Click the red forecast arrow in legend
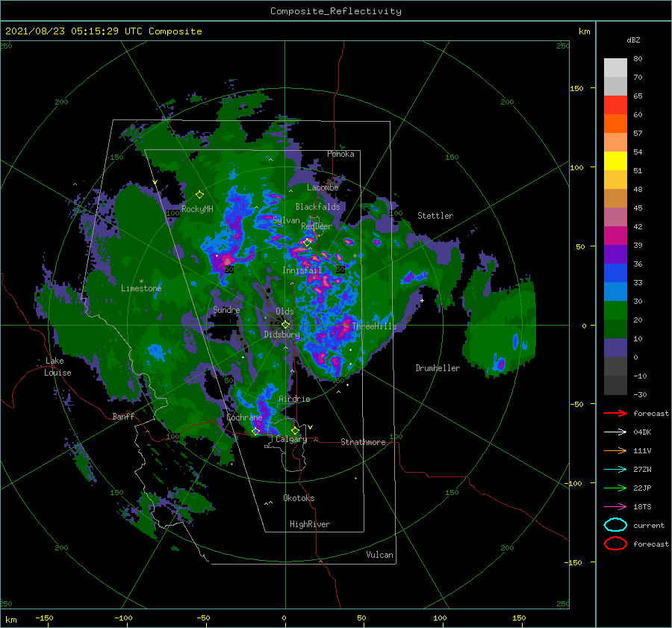 pos(615,413)
